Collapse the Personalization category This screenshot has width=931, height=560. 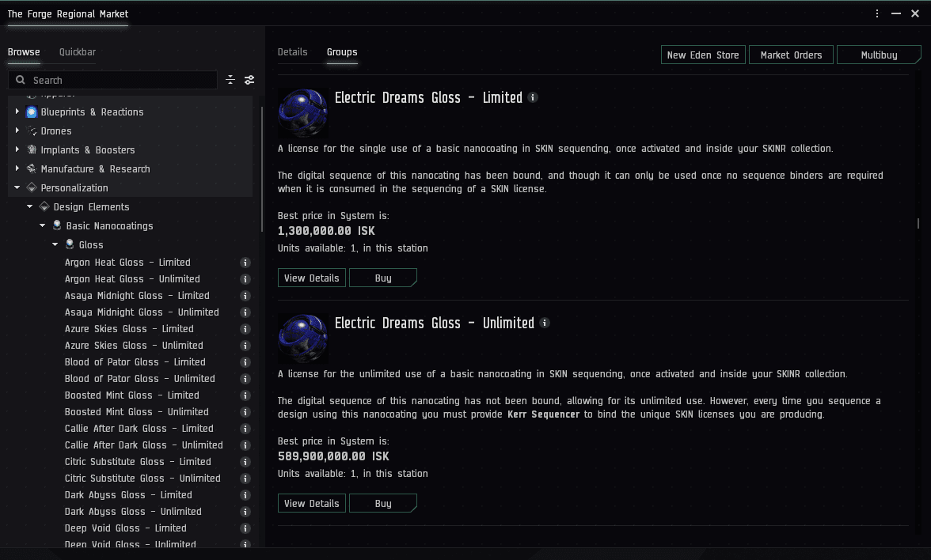click(17, 188)
